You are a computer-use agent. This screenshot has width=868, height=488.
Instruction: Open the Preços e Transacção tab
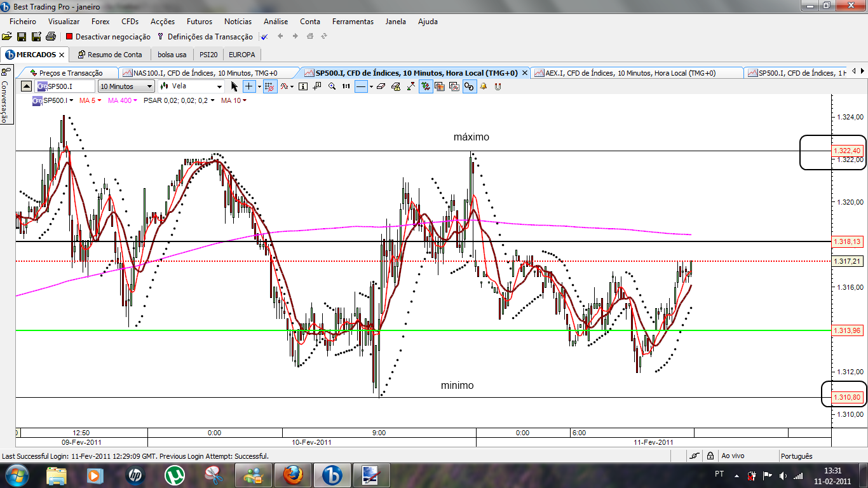[x=67, y=73]
